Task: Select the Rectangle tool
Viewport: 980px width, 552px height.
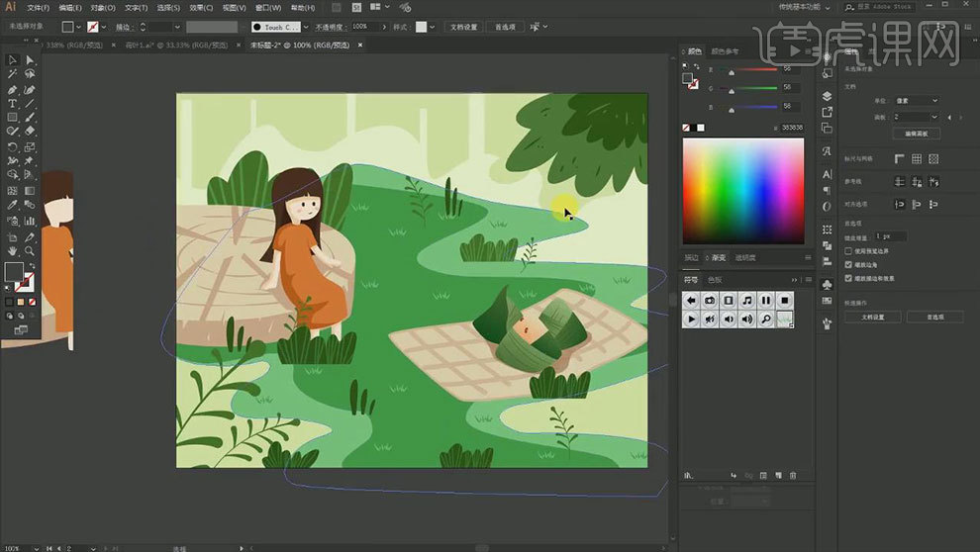Action: click(x=12, y=117)
